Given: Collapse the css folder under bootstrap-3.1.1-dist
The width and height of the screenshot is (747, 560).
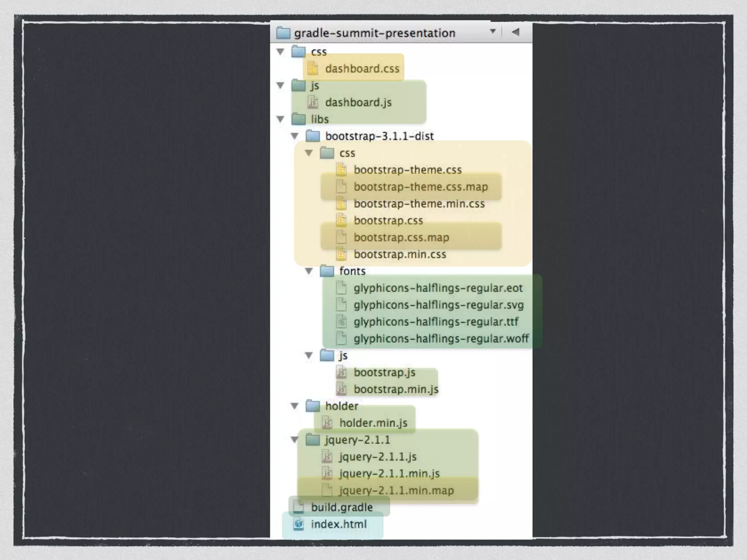Looking at the screenshot, I should click(x=309, y=153).
